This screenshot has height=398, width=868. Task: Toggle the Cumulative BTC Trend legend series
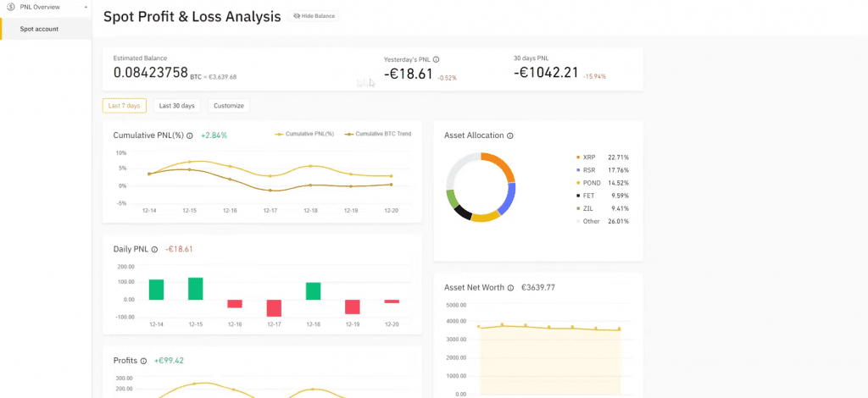click(378, 134)
